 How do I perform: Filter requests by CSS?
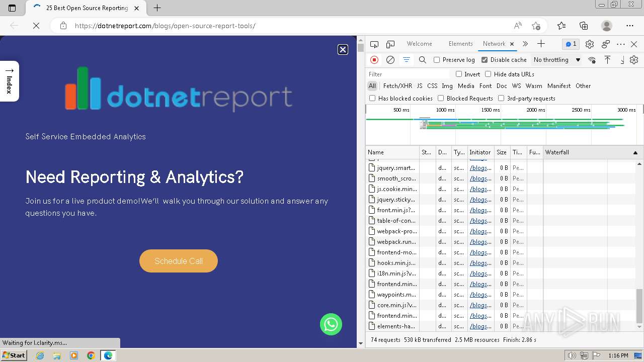point(432,86)
